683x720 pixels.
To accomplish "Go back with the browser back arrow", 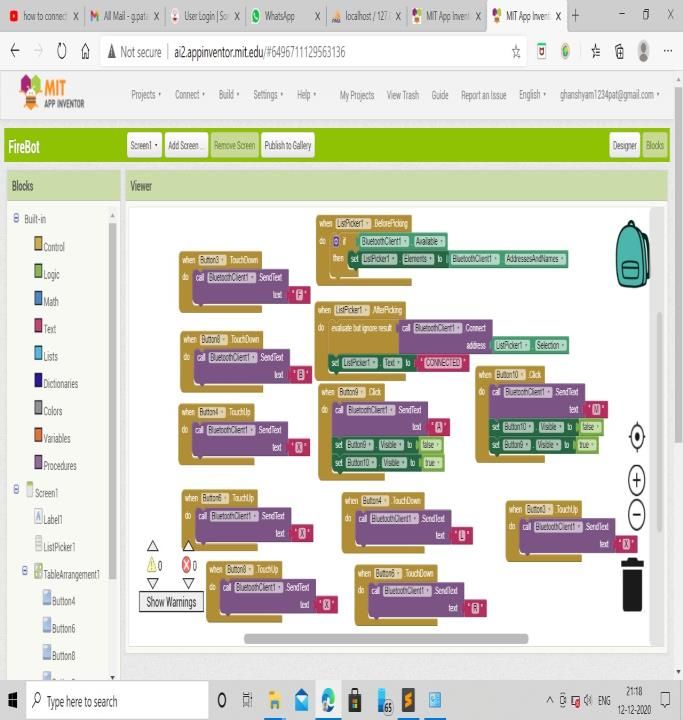I will click(x=15, y=51).
